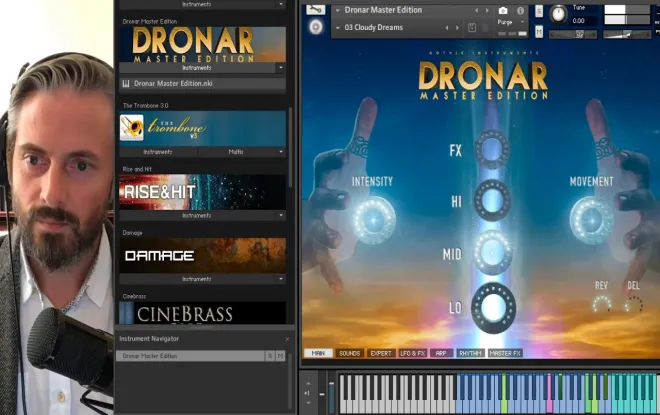Octave up arrow beside the keyboard
The height and width of the screenshot is (415, 660).
pos(308,383)
